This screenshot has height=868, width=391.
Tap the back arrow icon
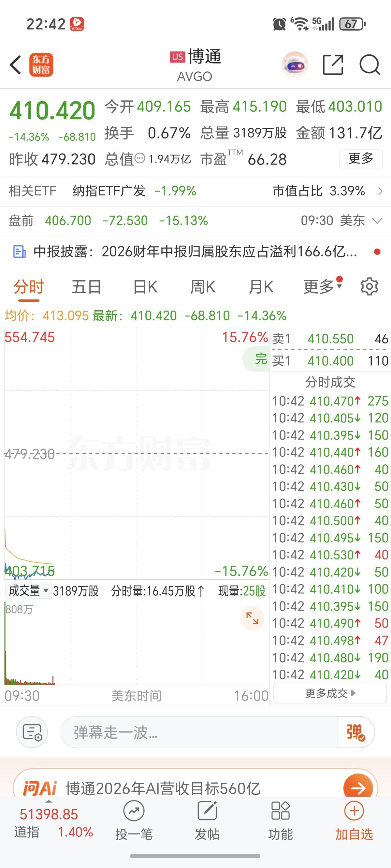coord(16,65)
